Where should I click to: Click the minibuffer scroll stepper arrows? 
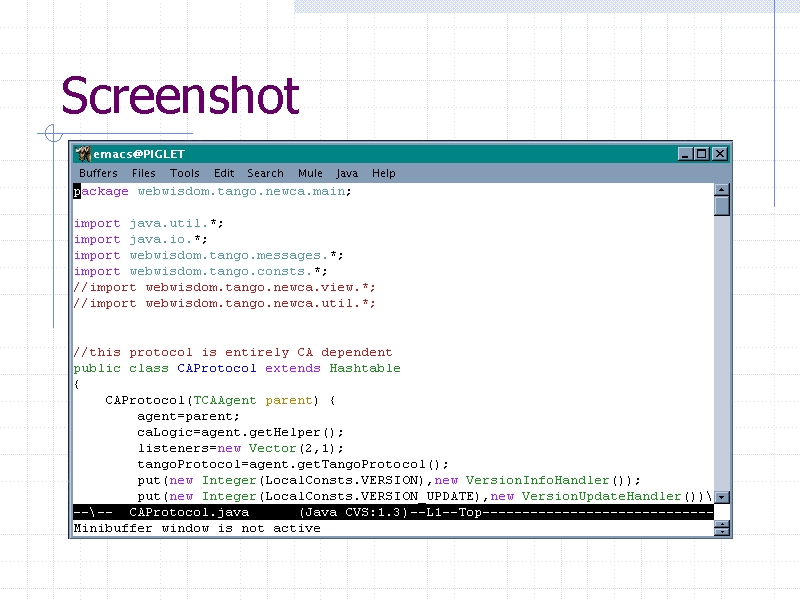coord(721,528)
